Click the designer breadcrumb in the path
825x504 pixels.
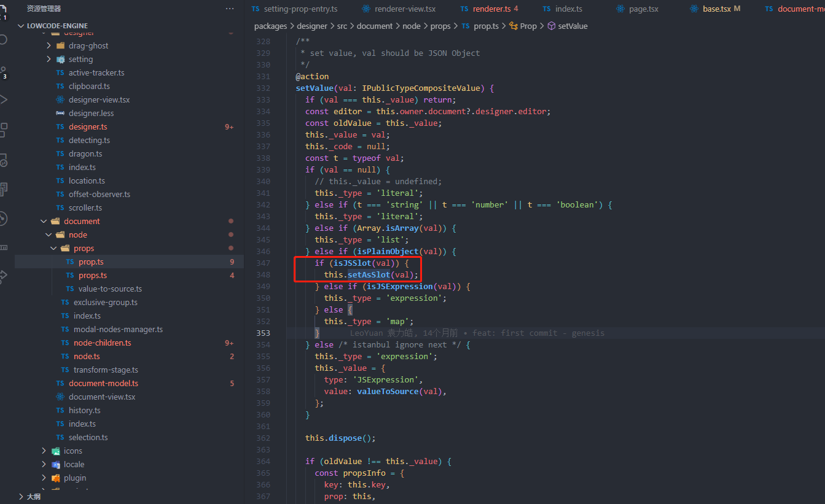(312, 26)
